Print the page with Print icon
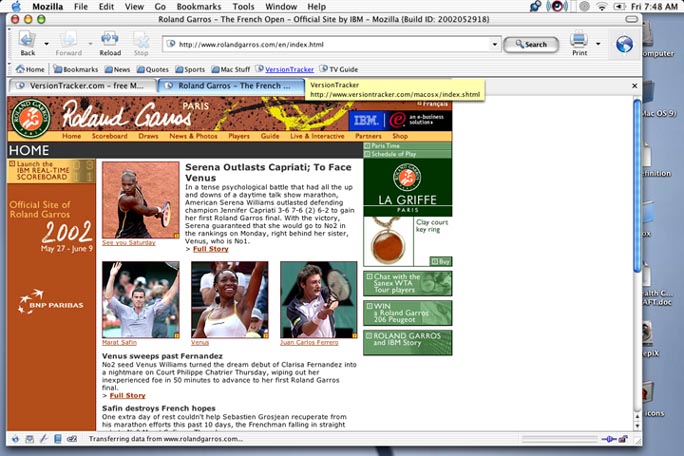The image size is (684, 456). click(579, 44)
